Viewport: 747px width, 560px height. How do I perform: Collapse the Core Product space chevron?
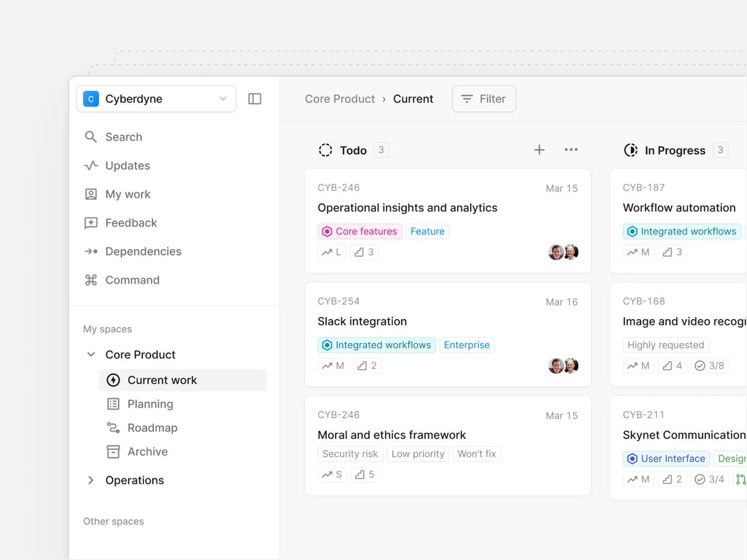91,355
